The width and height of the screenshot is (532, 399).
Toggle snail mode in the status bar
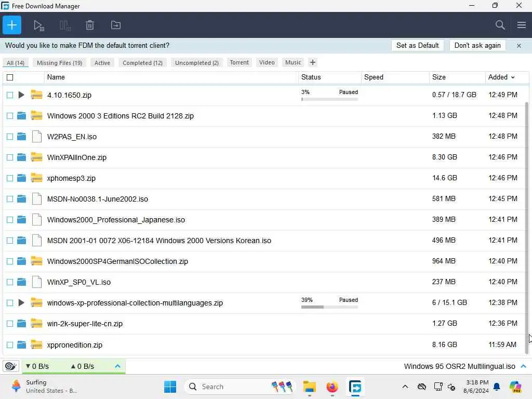point(10,366)
